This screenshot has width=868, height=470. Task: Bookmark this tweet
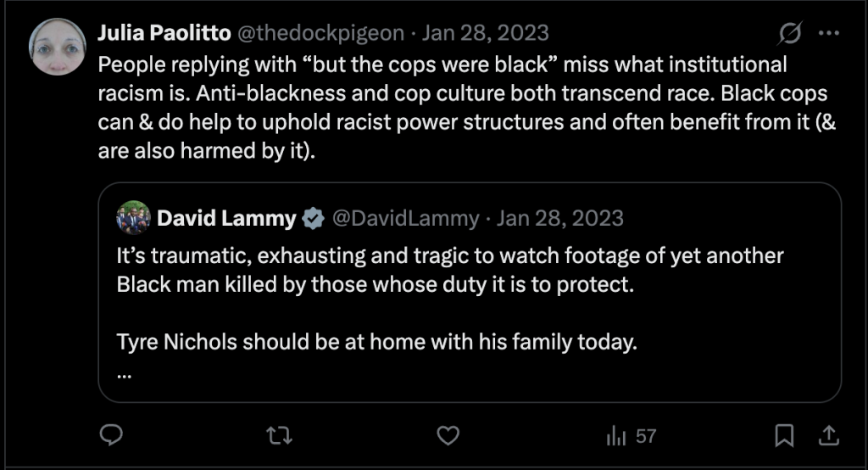(784, 436)
